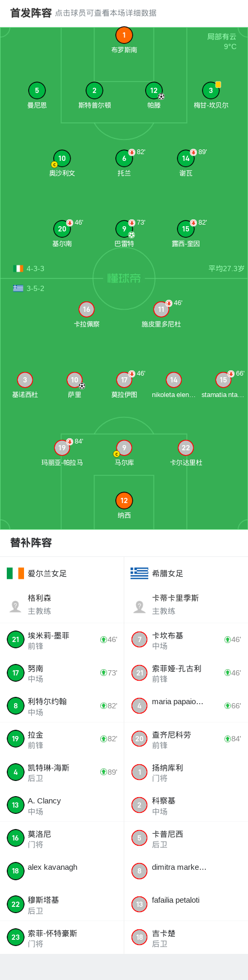The image size is (248, 980).
Task: Open 玛丽亚-帕拉马 number 19 player badge
Action: (x=62, y=448)
